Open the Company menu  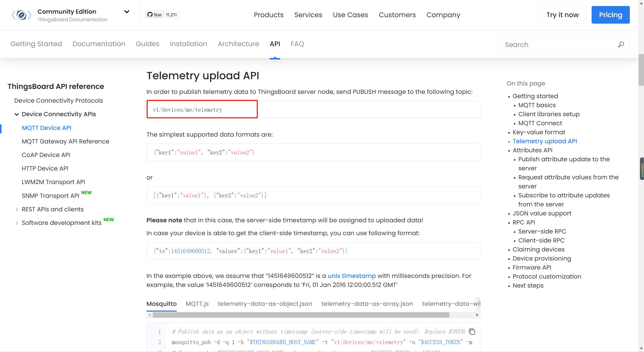443,15
